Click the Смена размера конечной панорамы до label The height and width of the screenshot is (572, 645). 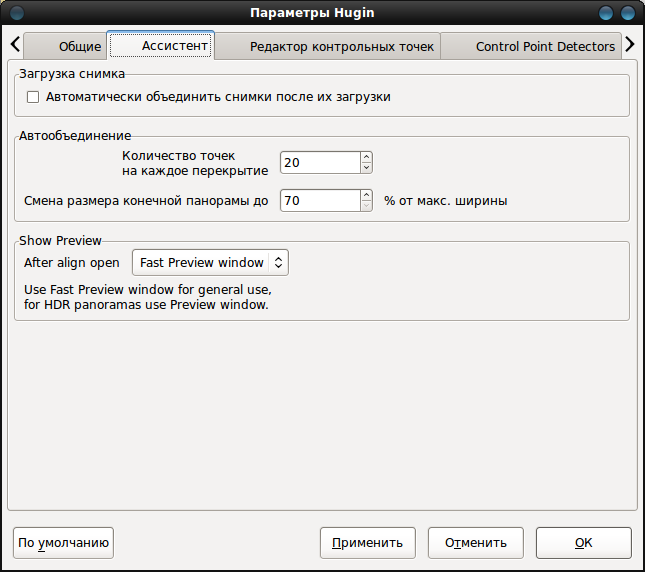(146, 201)
